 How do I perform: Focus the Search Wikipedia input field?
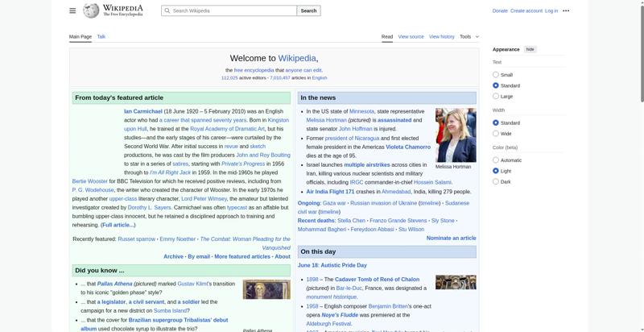click(229, 10)
